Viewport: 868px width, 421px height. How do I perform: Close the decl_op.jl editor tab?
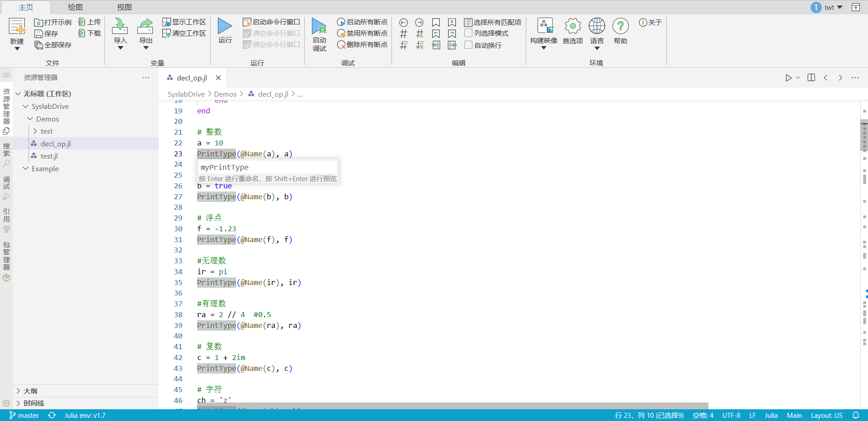[218, 78]
